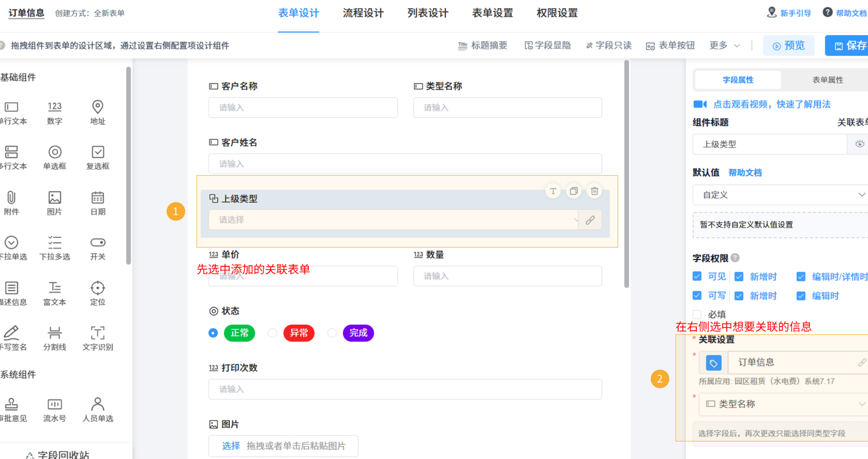Toggle the 编辑时 checkbox in 可写 row
This screenshot has width=868, height=459.
(x=801, y=296)
